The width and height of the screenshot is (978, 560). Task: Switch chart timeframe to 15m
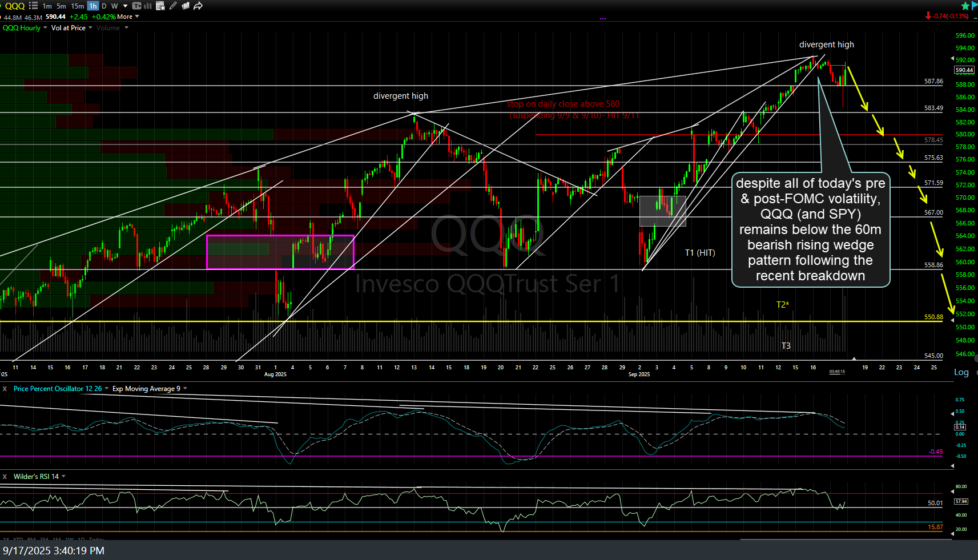[x=77, y=6]
